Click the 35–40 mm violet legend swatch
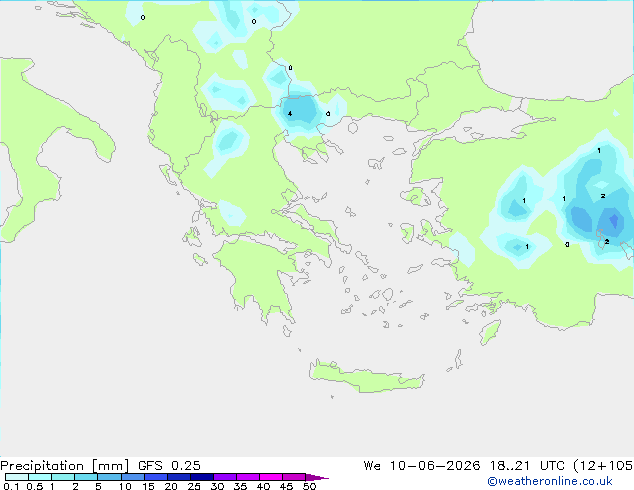Viewport: 634px width, 490px height. coord(247,477)
